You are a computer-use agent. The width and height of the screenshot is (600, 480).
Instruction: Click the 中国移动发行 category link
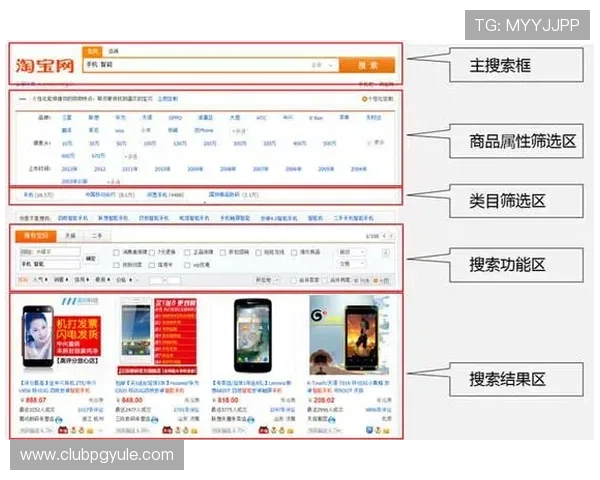(100, 195)
